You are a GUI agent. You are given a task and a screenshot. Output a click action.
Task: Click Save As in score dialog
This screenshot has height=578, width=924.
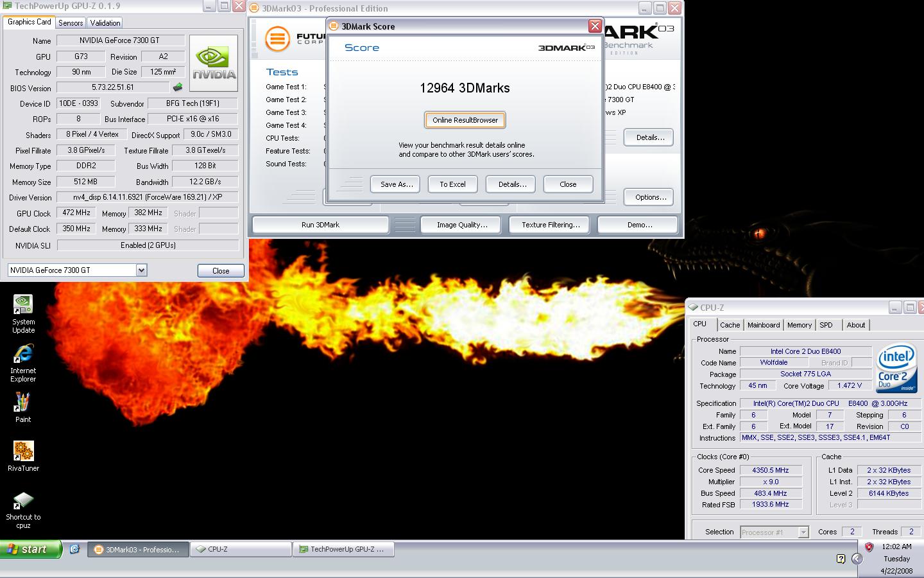tap(395, 184)
